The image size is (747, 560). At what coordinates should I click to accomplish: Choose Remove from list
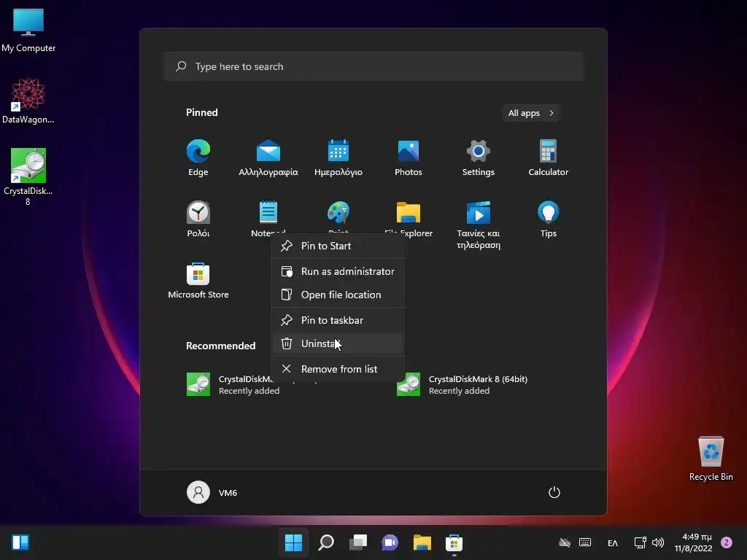337,369
